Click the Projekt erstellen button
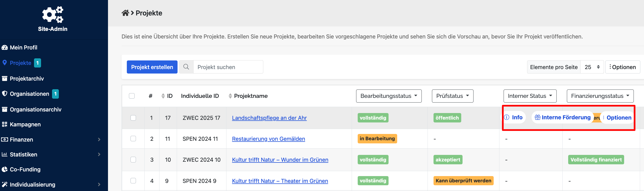The height and width of the screenshot is (191, 644). (152, 67)
